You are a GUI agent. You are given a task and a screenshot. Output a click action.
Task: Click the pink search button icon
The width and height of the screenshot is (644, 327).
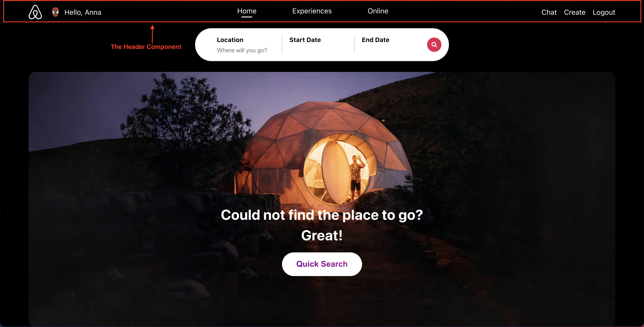pyautogui.click(x=434, y=45)
